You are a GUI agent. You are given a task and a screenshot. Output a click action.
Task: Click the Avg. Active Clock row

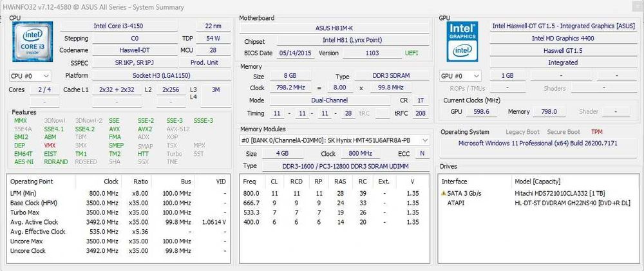pyautogui.click(x=118, y=222)
